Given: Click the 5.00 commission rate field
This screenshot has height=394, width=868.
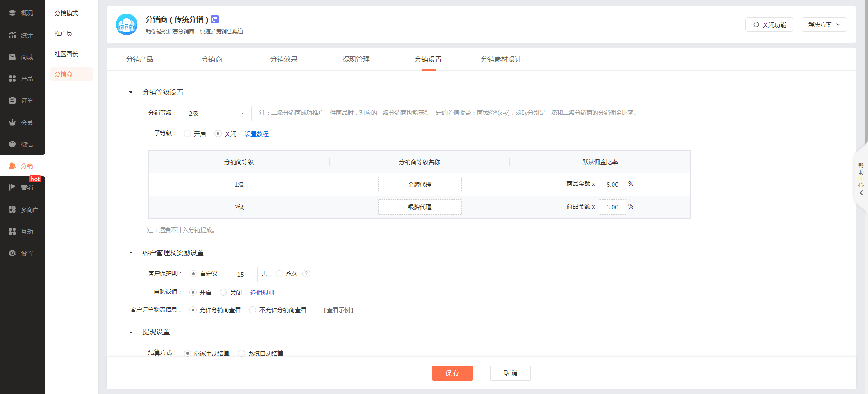Looking at the screenshot, I should pos(613,185).
